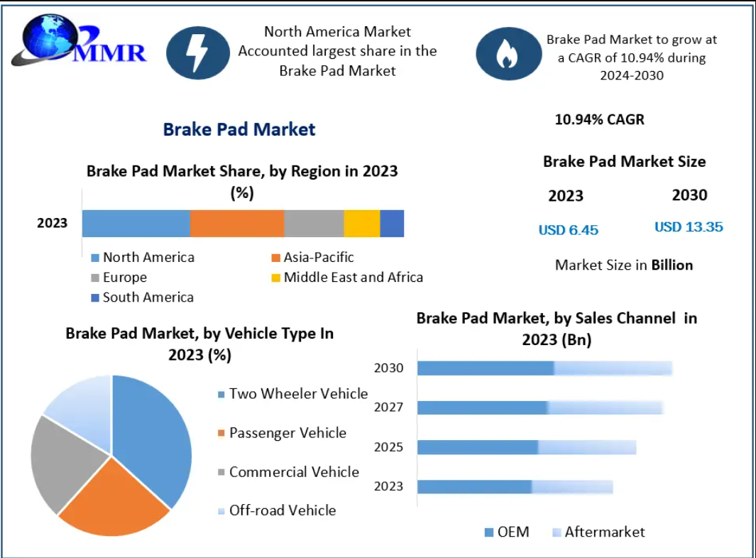
Task: Click the 2030 OEM bar segment
Action: [485, 368]
